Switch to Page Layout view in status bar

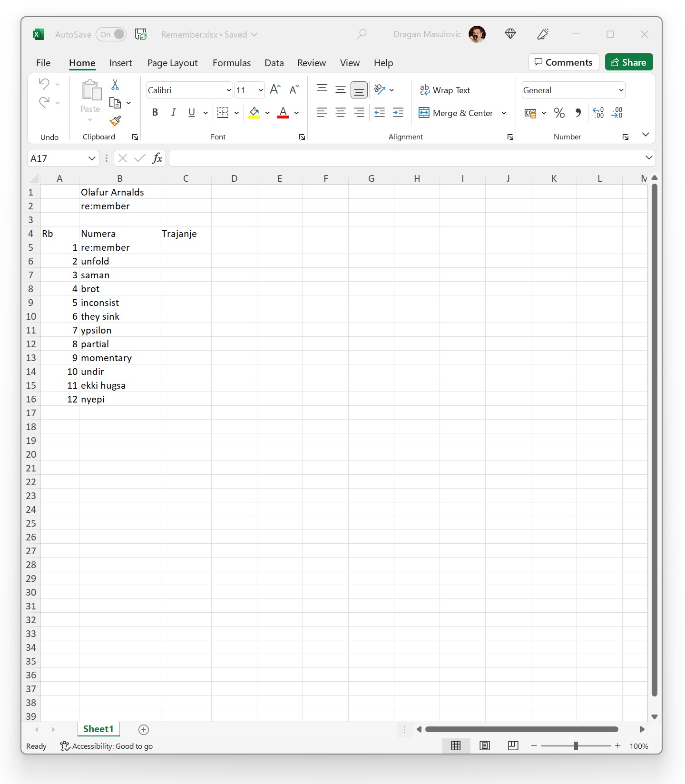[x=485, y=745]
